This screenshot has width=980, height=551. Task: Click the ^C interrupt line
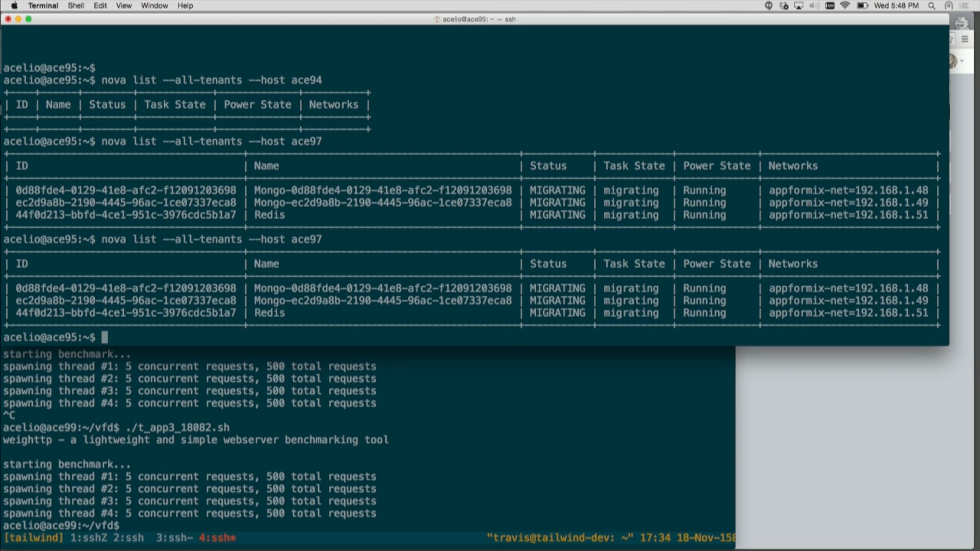9,415
